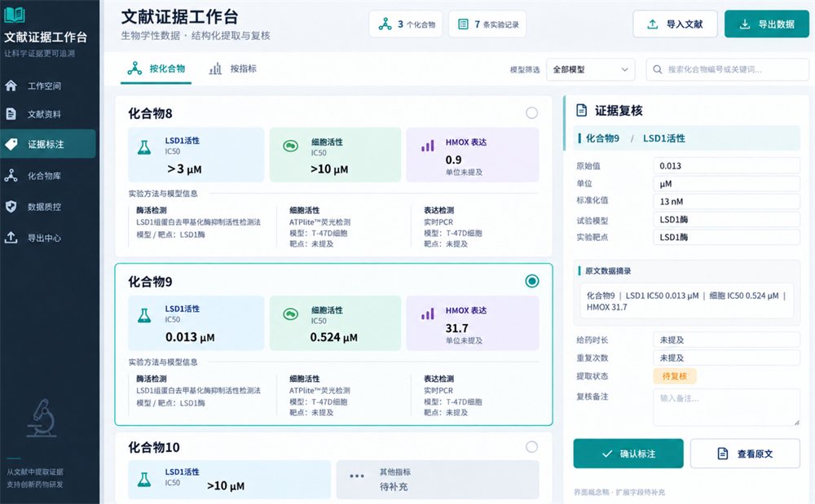Image resolution: width=815 pixels, height=504 pixels.
Task: Click the 标准化值 field showing 13 nM
Action: pos(727,201)
